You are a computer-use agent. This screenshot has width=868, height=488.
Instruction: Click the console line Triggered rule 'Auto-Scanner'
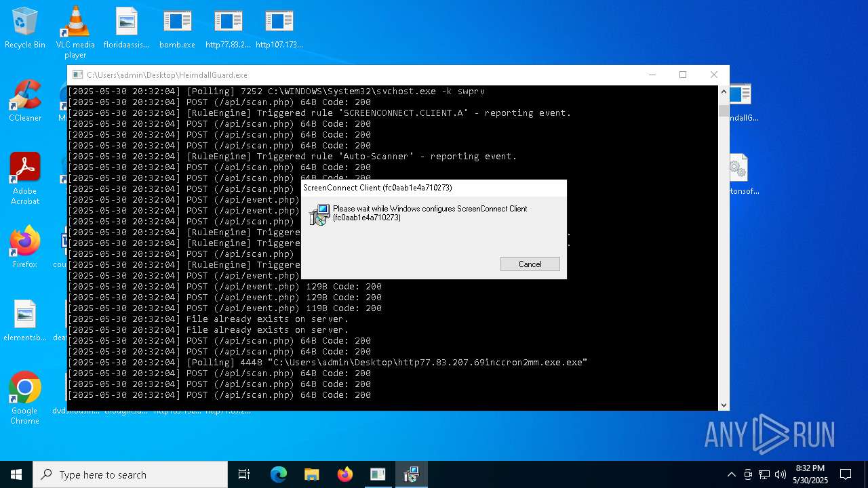pos(292,157)
